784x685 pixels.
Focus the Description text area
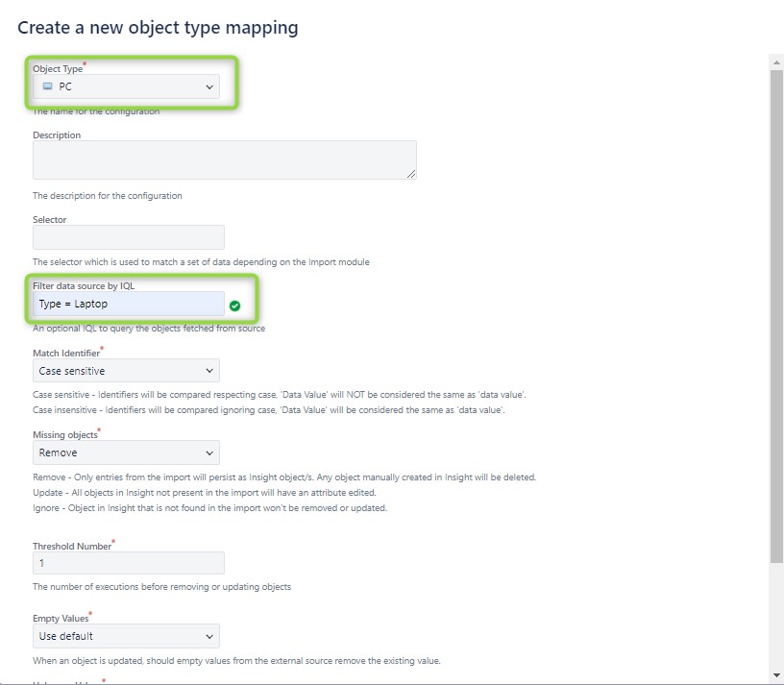(225, 160)
